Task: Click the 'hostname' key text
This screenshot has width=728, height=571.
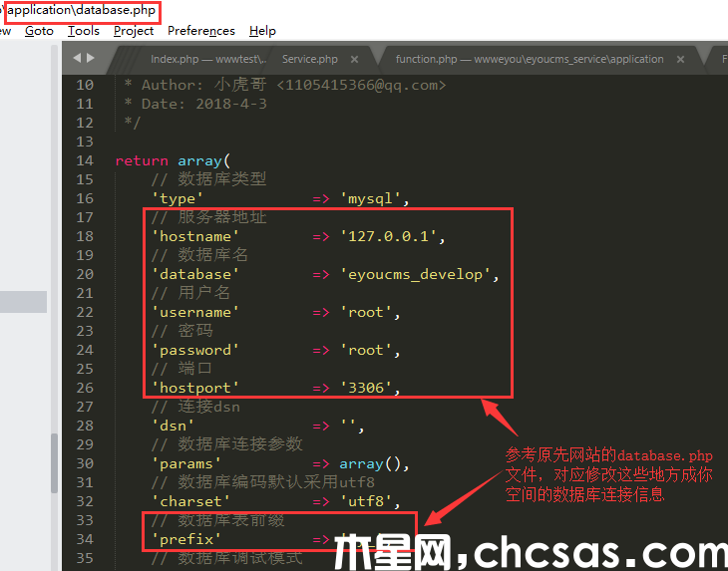Action: click(x=195, y=236)
